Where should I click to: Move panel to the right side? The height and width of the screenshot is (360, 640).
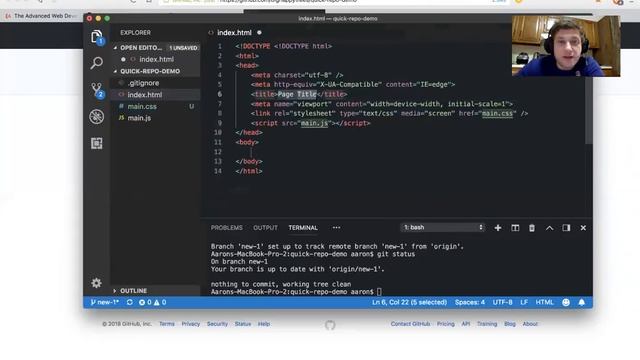pyautogui.click(x=566, y=228)
